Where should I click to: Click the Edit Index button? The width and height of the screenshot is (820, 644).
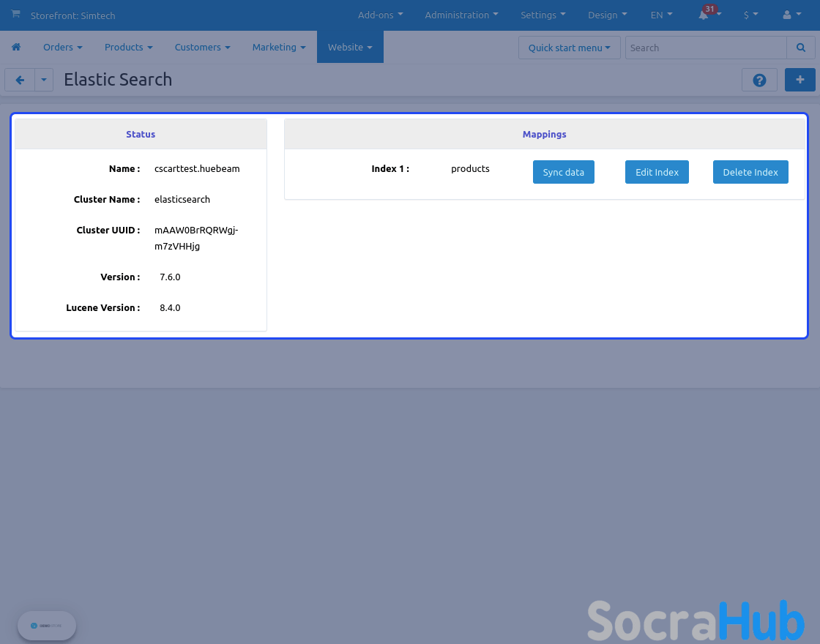point(657,172)
